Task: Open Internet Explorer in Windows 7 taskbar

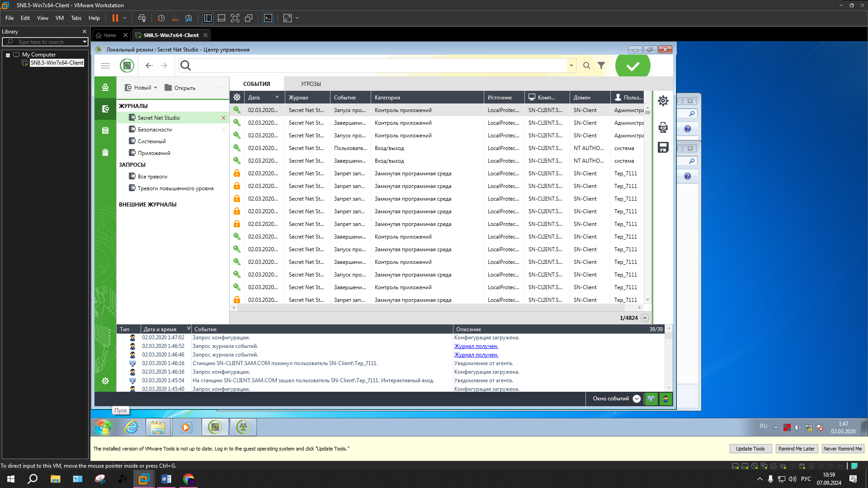Action: point(131,427)
